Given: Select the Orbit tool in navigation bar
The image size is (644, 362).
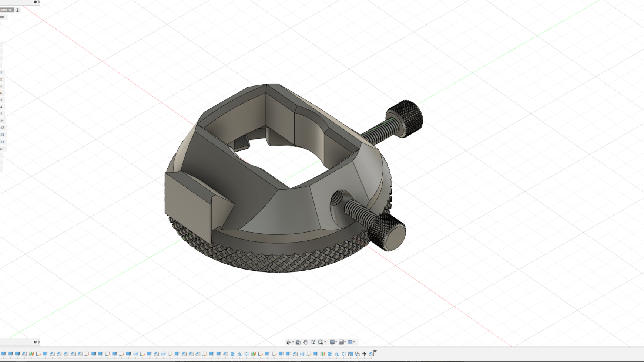Looking at the screenshot, I should pyautogui.click(x=288, y=342).
